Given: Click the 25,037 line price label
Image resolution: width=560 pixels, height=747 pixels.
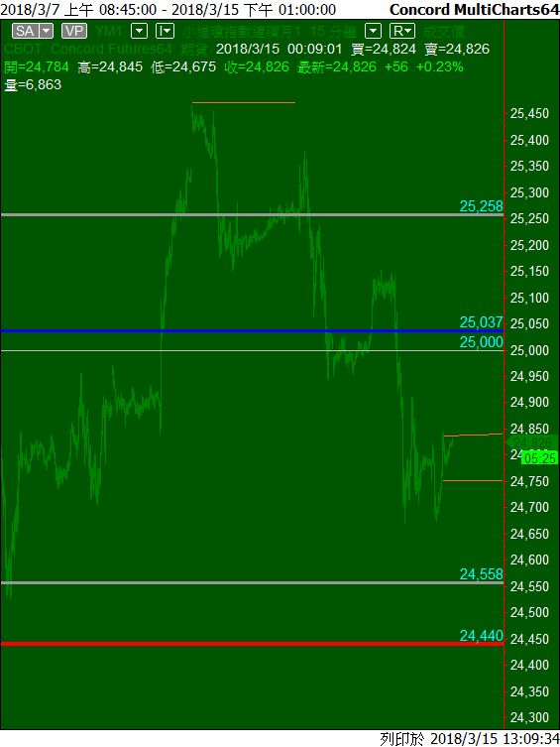Looking at the screenshot, I should click(x=481, y=322).
